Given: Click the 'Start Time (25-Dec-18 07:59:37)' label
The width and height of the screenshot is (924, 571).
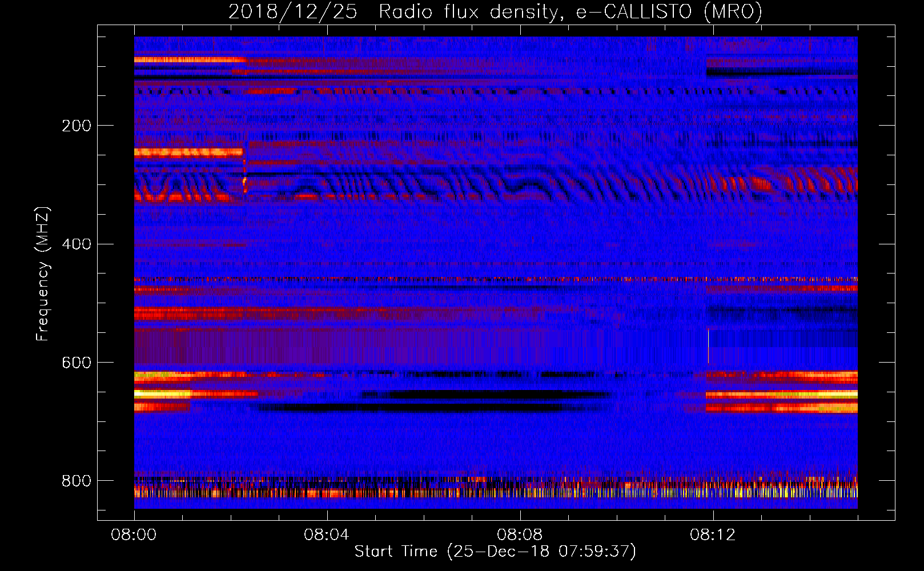Looking at the screenshot, I should coord(495,552).
